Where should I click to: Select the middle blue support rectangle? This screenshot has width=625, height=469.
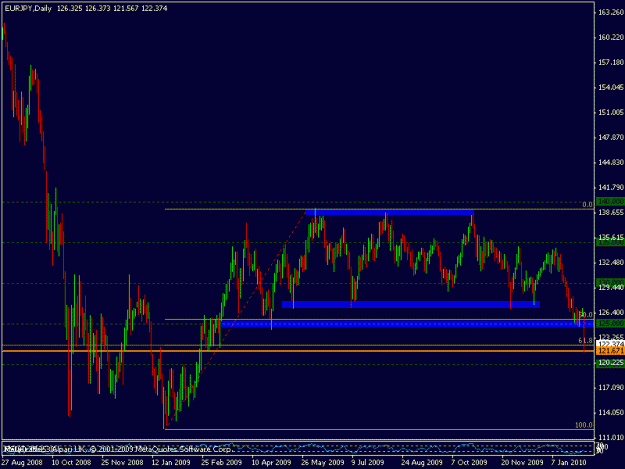(x=411, y=305)
